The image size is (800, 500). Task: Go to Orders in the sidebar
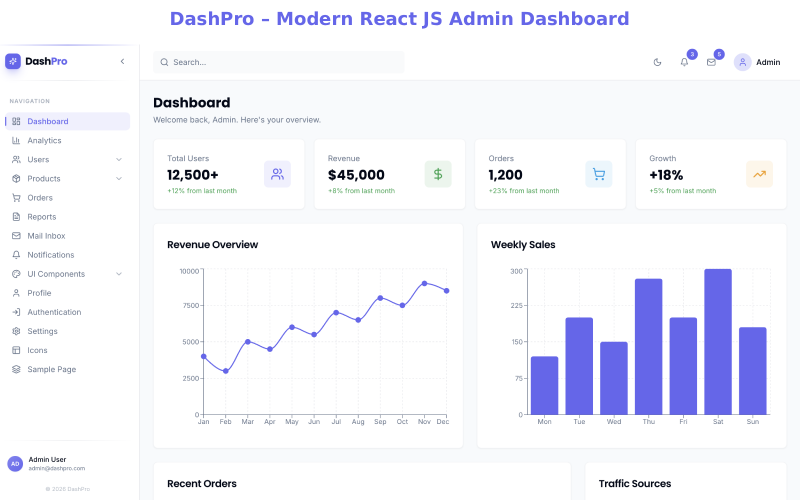click(x=67, y=198)
